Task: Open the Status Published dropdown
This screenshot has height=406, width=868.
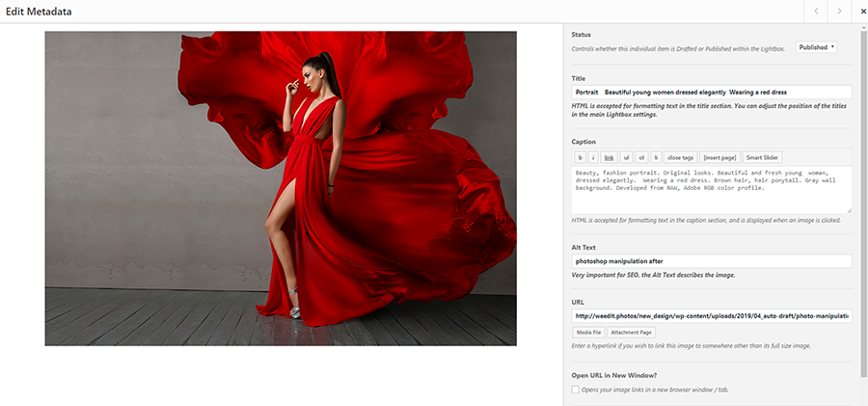Action: click(817, 47)
